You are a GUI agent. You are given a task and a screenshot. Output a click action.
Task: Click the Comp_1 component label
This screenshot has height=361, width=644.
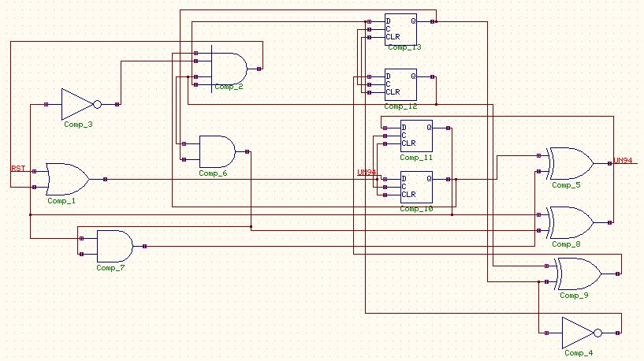[x=61, y=201]
